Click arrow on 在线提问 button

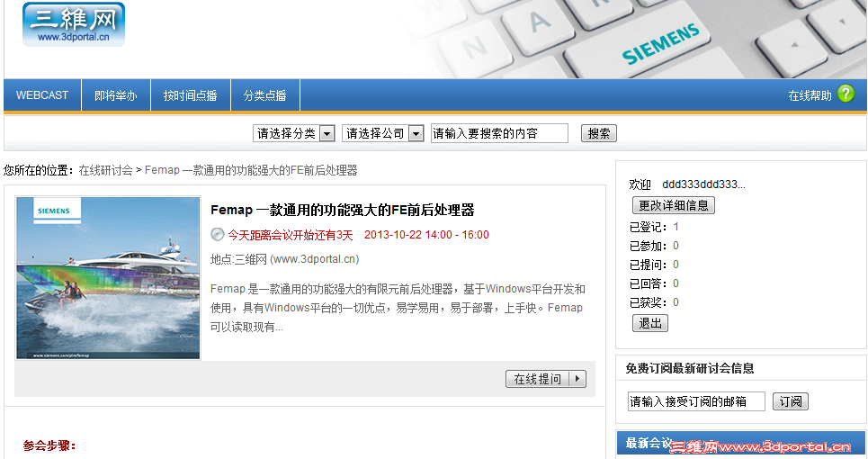tap(577, 379)
